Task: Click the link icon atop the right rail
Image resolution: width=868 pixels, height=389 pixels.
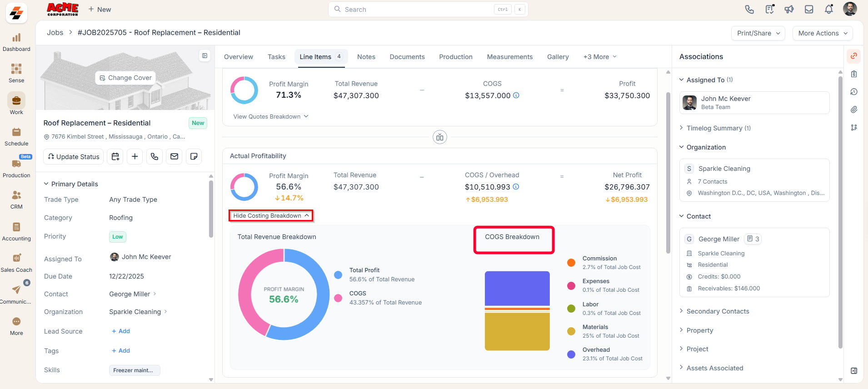Action: [x=854, y=56]
